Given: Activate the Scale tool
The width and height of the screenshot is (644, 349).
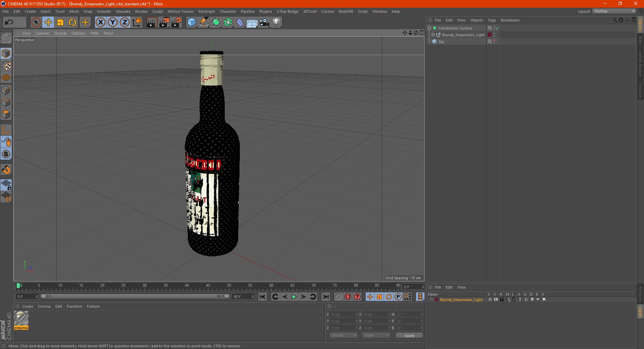Looking at the screenshot, I should [60, 22].
